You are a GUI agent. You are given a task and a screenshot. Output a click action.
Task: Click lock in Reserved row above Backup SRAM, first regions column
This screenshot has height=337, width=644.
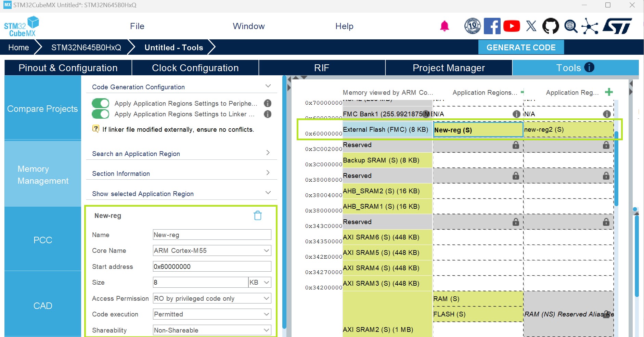click(516, 145)
